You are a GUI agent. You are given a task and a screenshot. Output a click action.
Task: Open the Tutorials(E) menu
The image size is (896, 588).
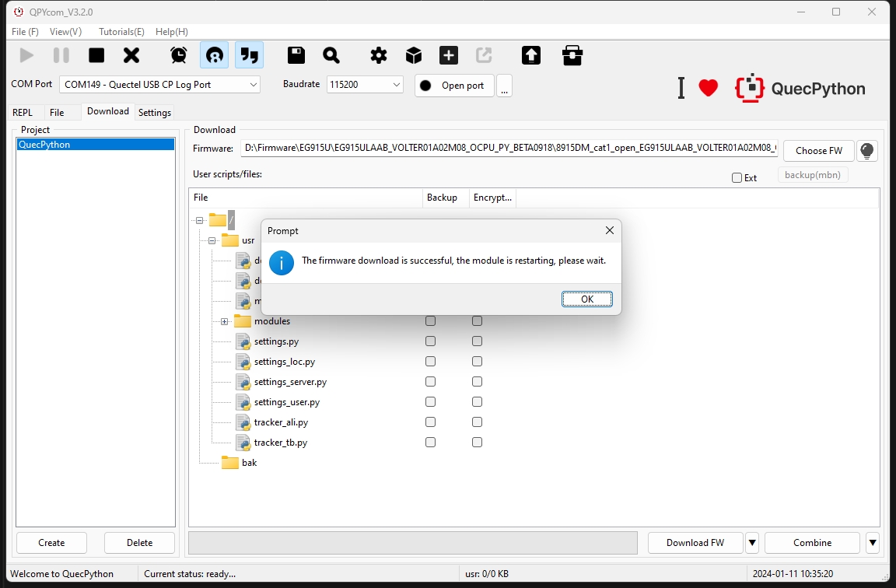121,32
